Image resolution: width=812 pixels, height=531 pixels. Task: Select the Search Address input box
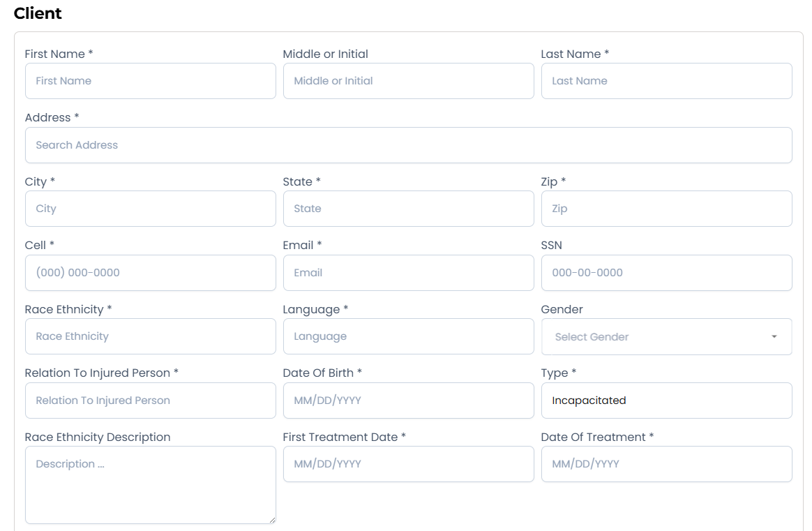pyautogui.click(x=408, y=145)
